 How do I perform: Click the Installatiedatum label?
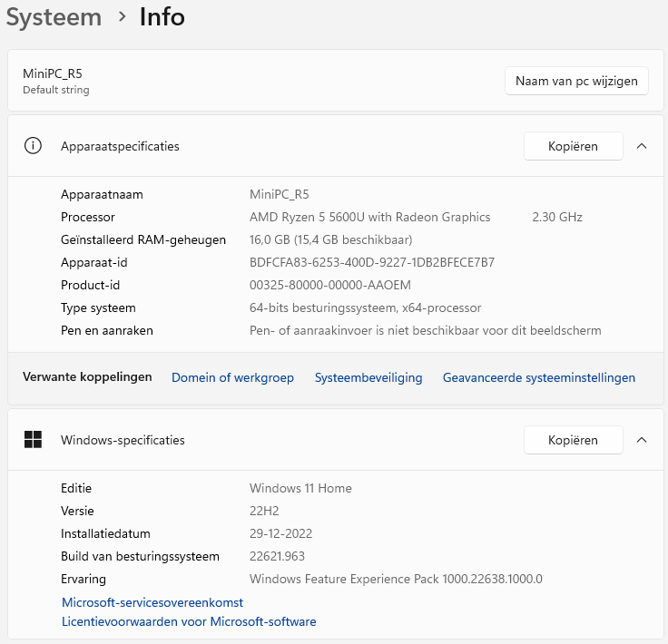coord(105,533)
